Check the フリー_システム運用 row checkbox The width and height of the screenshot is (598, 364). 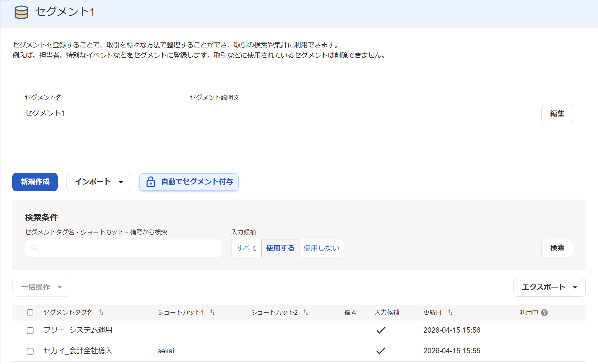30,330
